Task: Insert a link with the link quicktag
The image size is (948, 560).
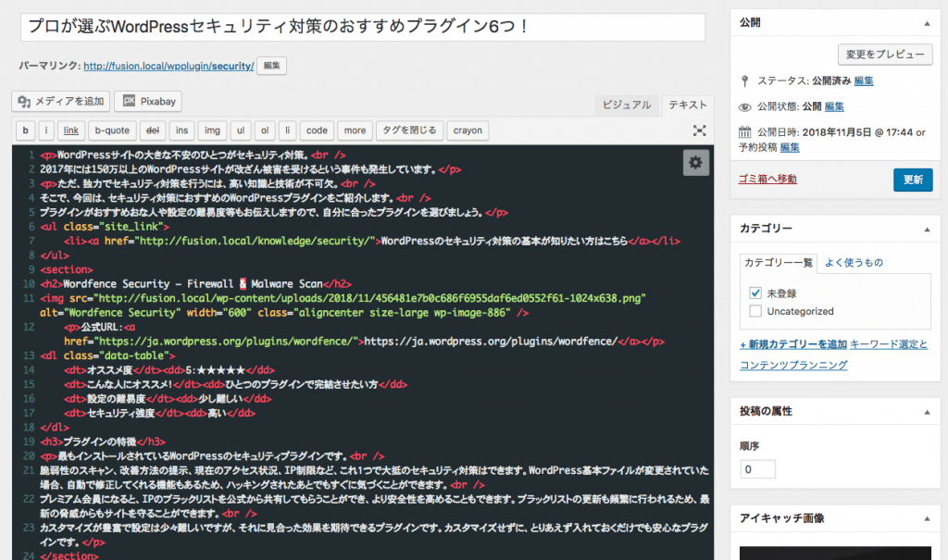Action: coord(71,131)
